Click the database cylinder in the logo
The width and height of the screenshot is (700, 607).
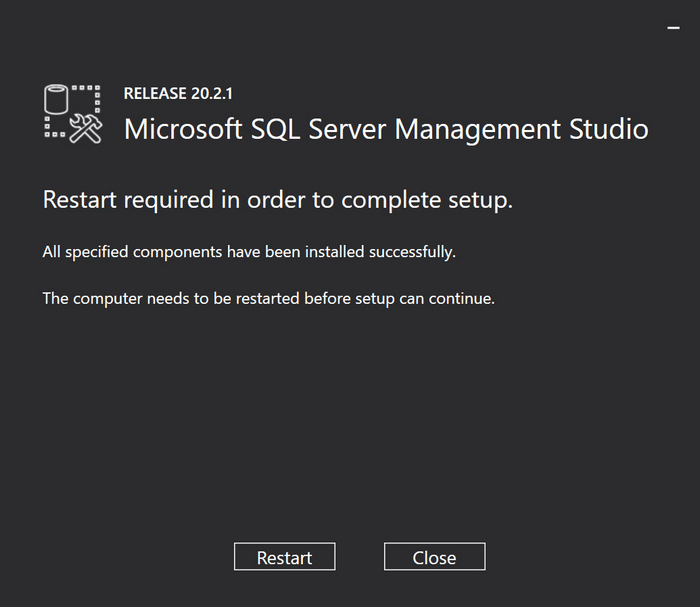57,102
